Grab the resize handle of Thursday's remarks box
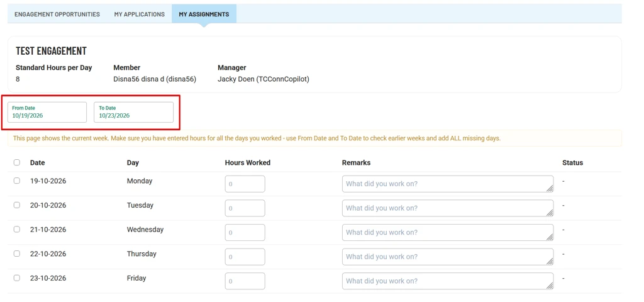Image resolution: width=644 pixels, height=302 pixels. point(550,261)
